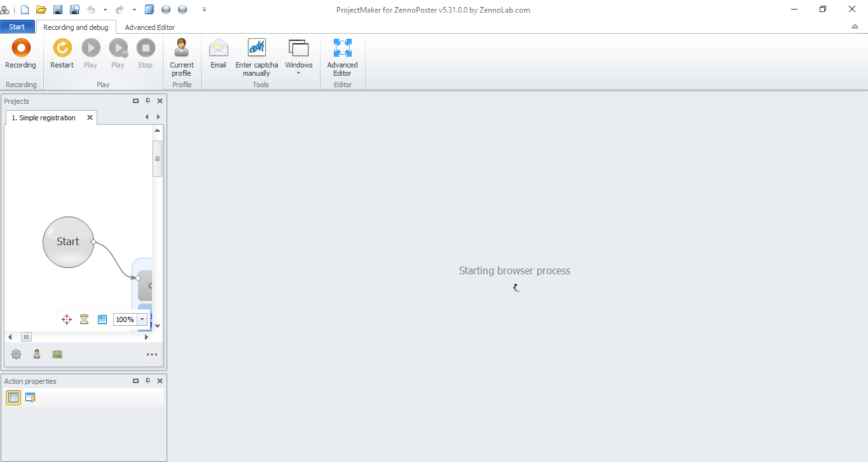868x462 pixels.
Task: Close the Action properties panel
Action: [160, 381]
